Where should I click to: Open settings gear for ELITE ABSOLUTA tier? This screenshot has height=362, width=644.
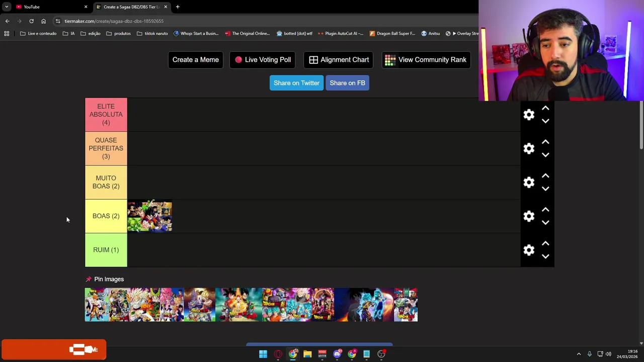(x=529, y=115)
